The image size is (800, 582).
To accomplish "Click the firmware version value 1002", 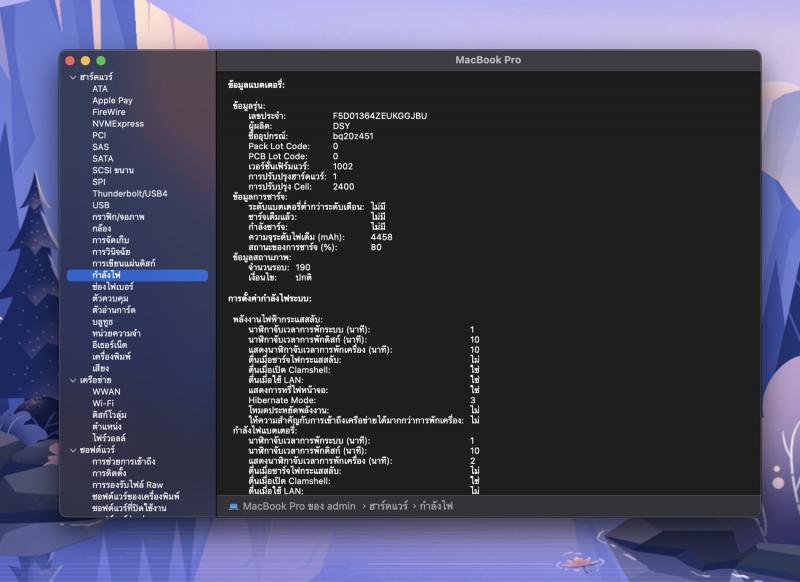I will [x=342, y=166].
